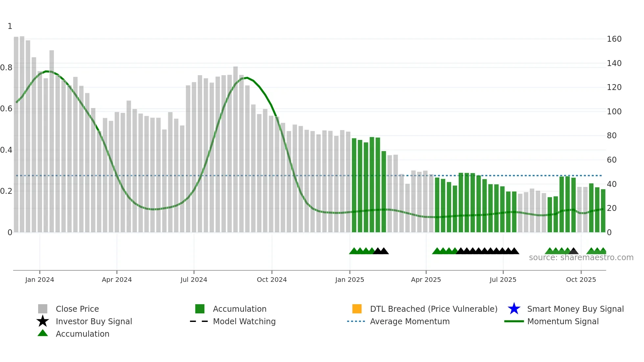Click the DTL Breached (Price Vulnerable) legend label
This screenshot has width=644, height=362.
point(434,309)
